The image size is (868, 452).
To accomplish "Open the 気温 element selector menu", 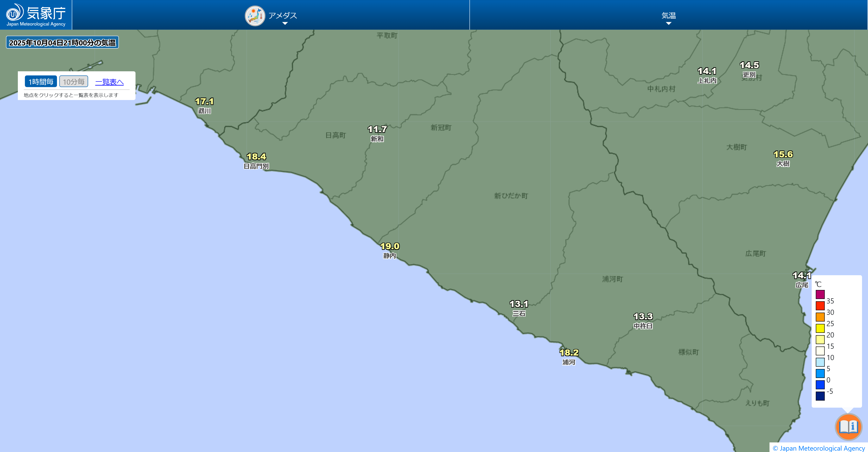I will [669, 16].
